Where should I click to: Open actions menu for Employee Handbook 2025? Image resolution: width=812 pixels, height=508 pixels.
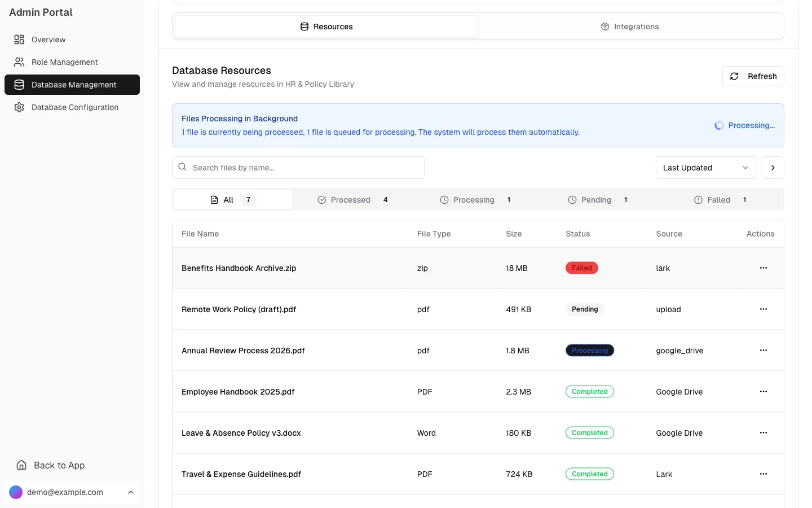click(764, 392)
